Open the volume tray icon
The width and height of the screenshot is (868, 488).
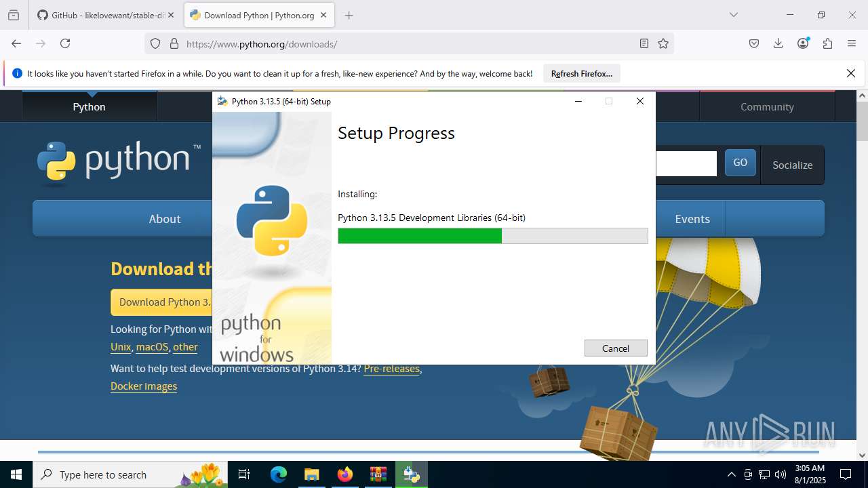tap(781, 474)
